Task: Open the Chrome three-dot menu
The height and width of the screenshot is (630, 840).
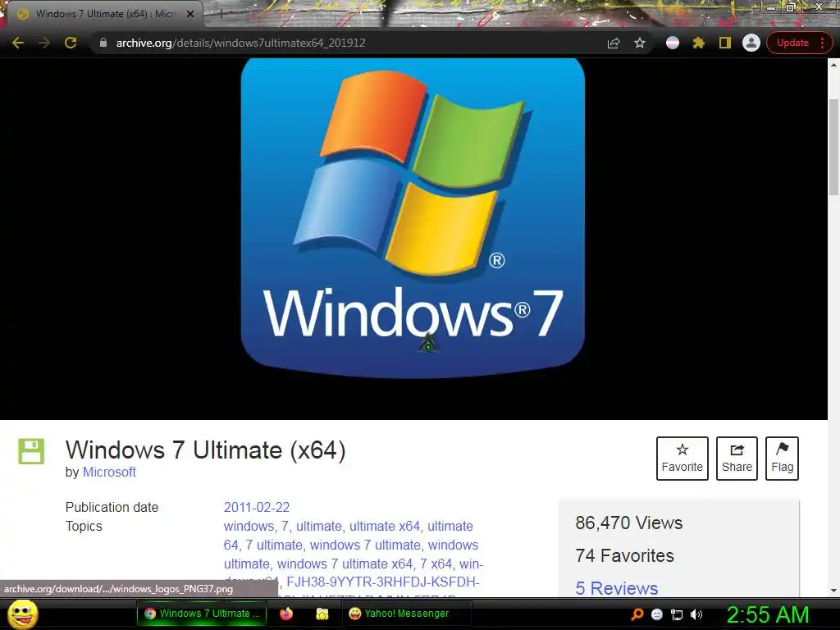Action: coord(822,43)
